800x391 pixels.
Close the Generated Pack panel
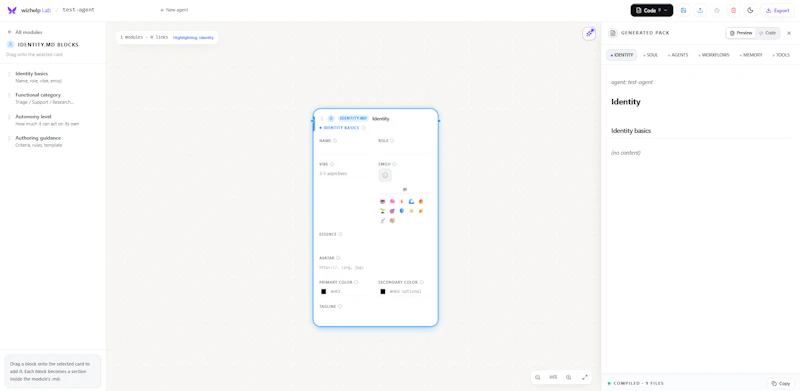tap(789, 33)
